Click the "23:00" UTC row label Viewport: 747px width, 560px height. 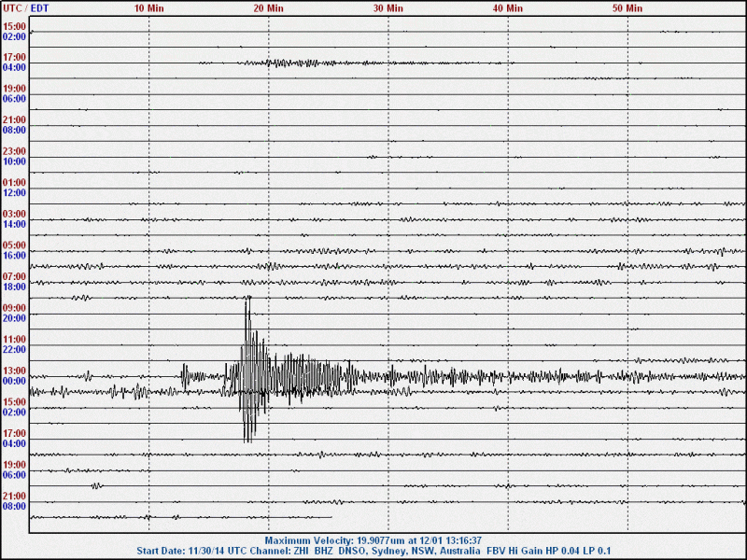coord(14,151)
